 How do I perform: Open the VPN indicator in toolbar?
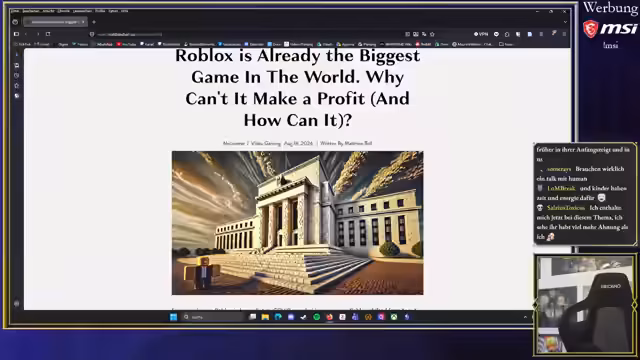481,34
